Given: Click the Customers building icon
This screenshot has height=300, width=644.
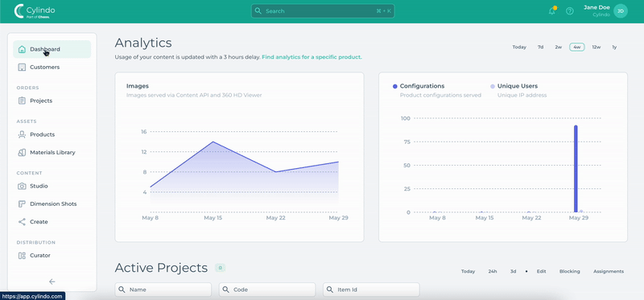Looking at the screenshot, I should click(x=23, y=68).
